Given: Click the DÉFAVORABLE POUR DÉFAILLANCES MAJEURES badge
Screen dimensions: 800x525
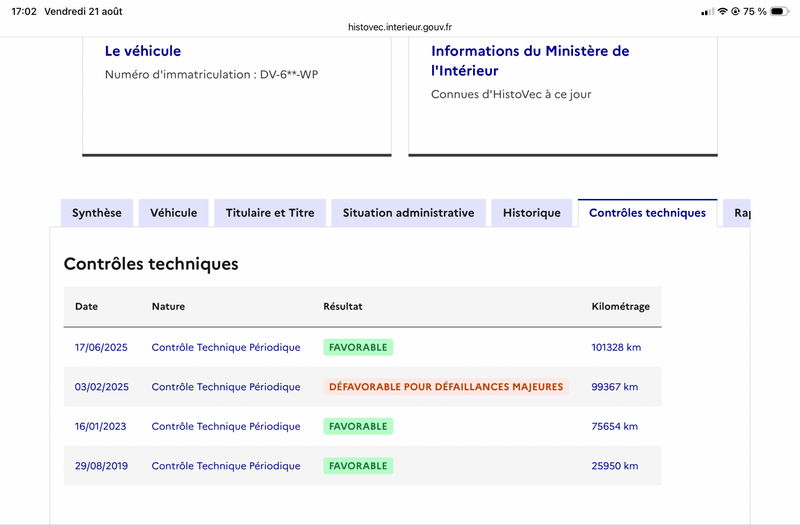Looking at the screenshot, I should click(446, 387).
